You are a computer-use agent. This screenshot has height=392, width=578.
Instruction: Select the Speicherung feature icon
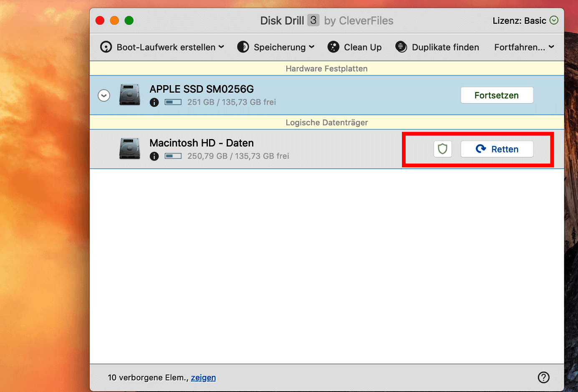(x=243, y=47)
